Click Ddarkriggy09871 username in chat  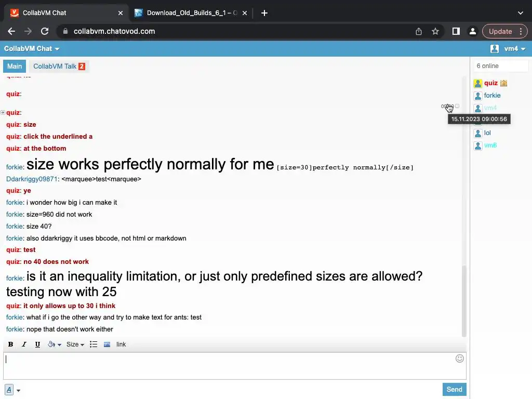pyautogui.click(x=32, y=179)
